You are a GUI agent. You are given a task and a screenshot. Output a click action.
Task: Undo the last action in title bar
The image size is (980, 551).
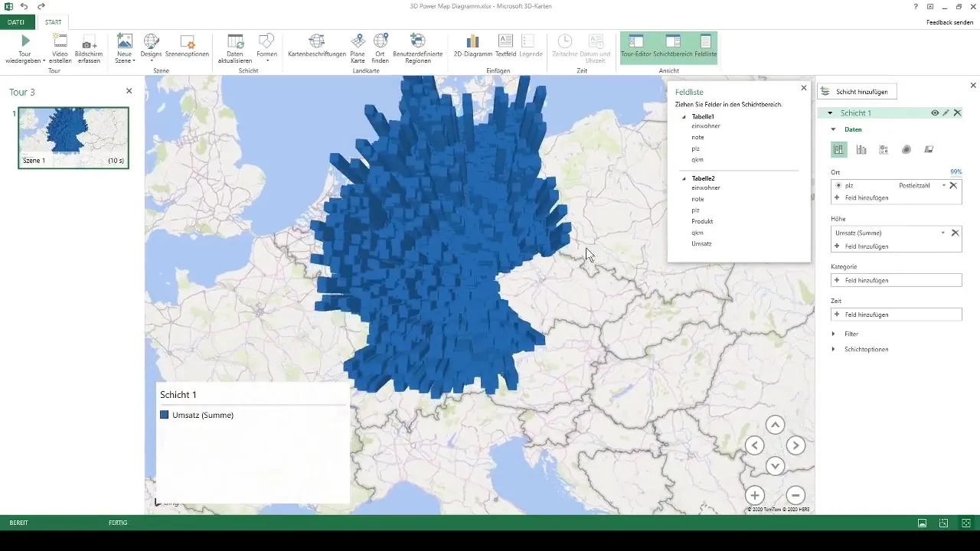(24, 6)
